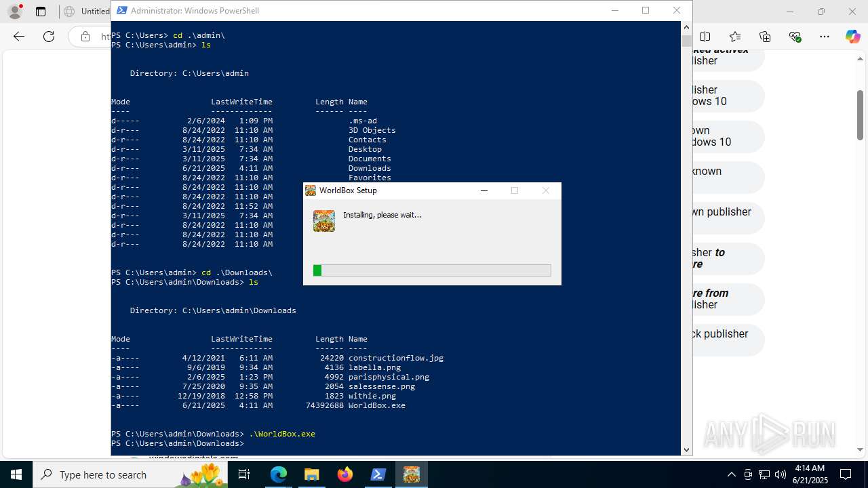Click WorldBox.exe in Downloads listing
Viewport: 868px width, 488px height.
pos(377,405)
